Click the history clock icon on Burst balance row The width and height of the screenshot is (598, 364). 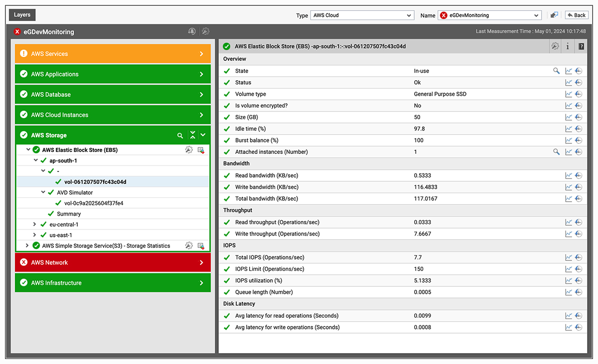click(579, 140)
